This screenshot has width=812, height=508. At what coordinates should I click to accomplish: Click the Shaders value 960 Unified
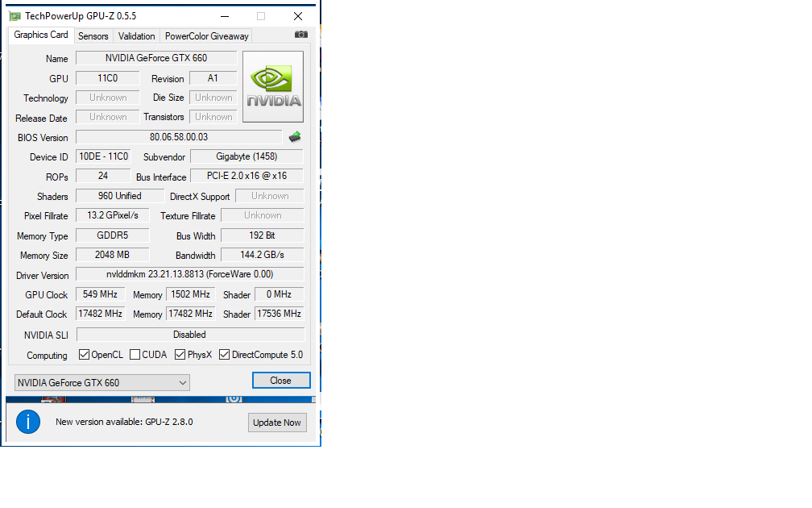[119, 196]
